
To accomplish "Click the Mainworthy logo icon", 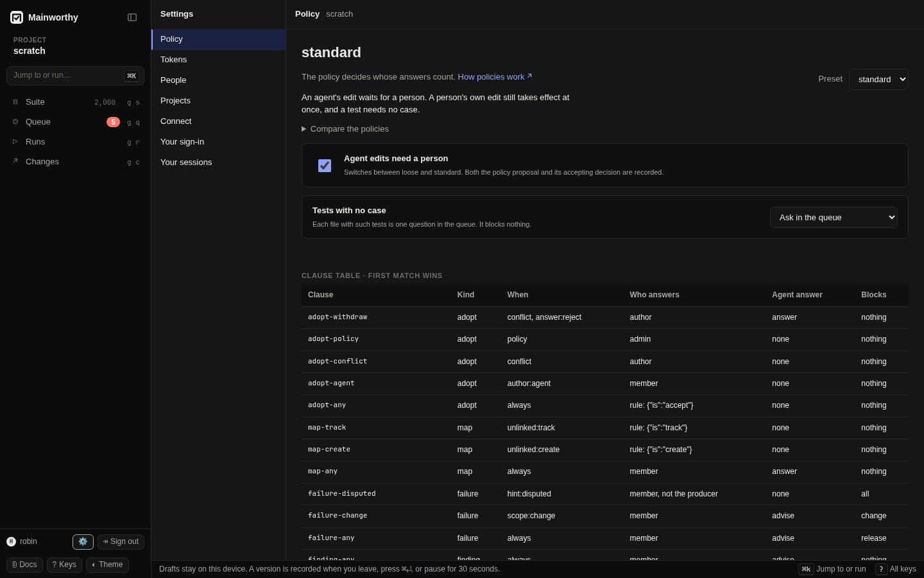I will tap(17, 17).
